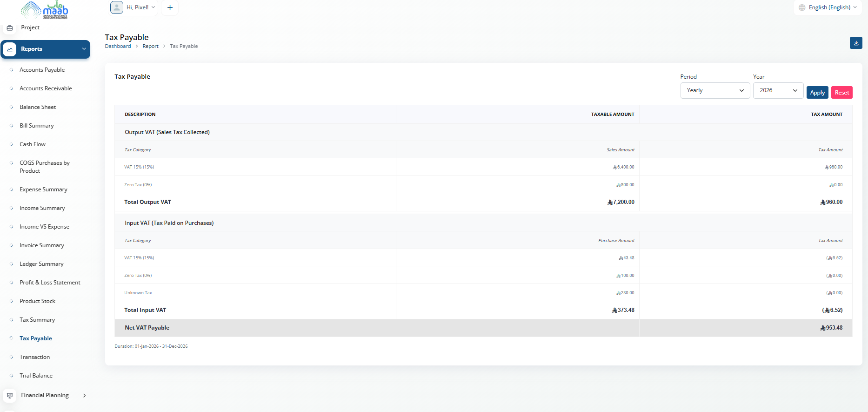Open Income VS Expense report
The height and width of the screenshot is (412, 868).
point(44,227)
